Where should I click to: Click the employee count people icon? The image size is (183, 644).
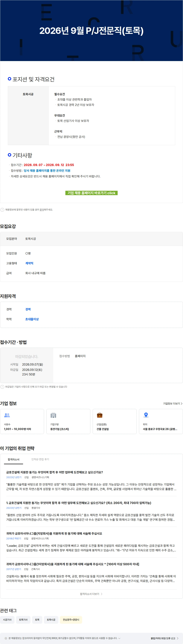[x=7, y=415]
